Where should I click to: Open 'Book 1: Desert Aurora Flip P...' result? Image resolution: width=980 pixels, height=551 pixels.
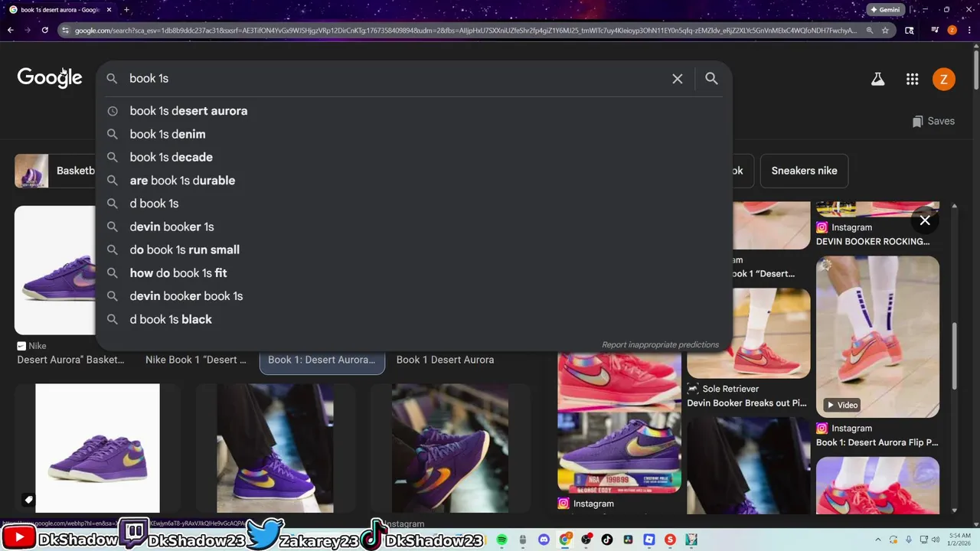pos(877,442)
